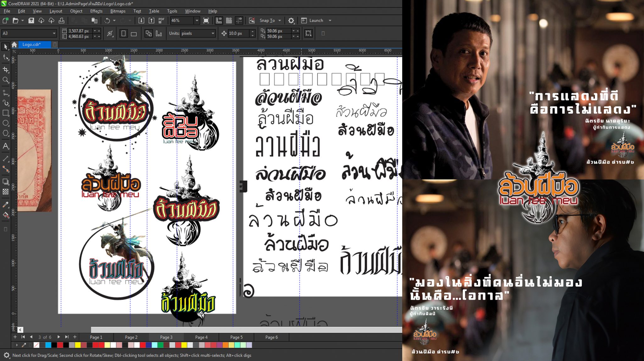Toggle treat all objects as filled
The width and height of the screenshot is (644, 361).
point(308,33)
